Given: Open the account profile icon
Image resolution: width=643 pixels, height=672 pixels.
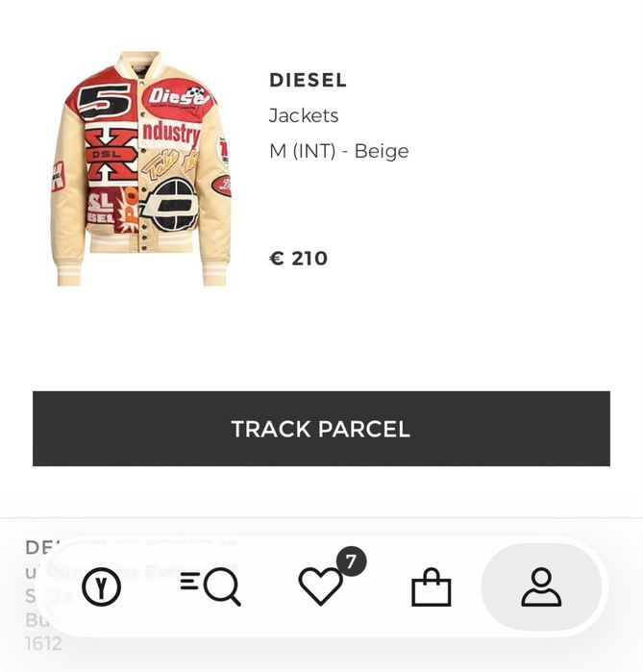Looking at the screenshot, I should pyautogui.click(x=541, y=586).
